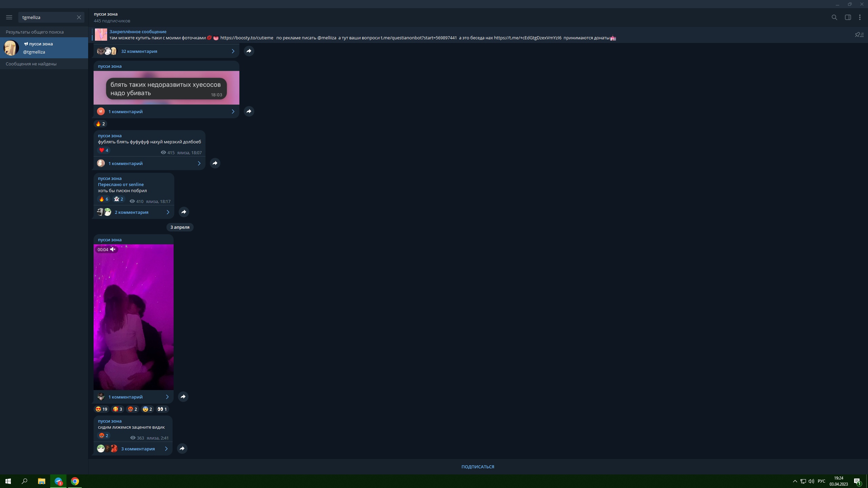This screenshot has height=488, width=868.
Task: Click the ПОДПИСАТЬСЯ subscribe button
Action: (x=477, y=467)
